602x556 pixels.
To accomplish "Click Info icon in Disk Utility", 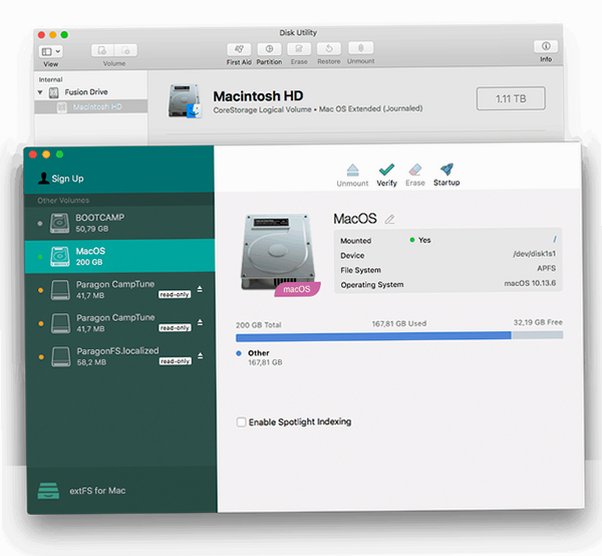I will click(x=546, y=46).
